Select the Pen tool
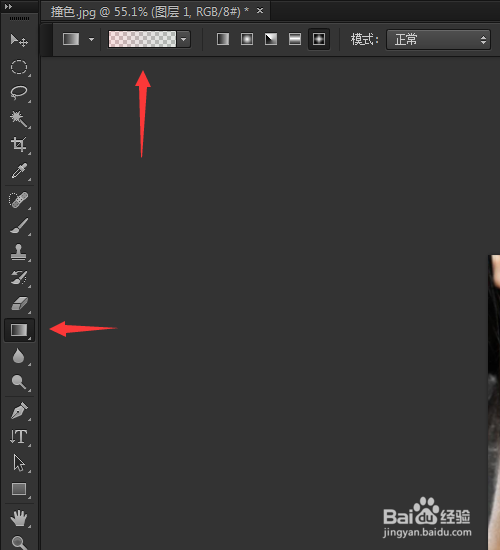The image size is (500, 550). pos(19,411)
